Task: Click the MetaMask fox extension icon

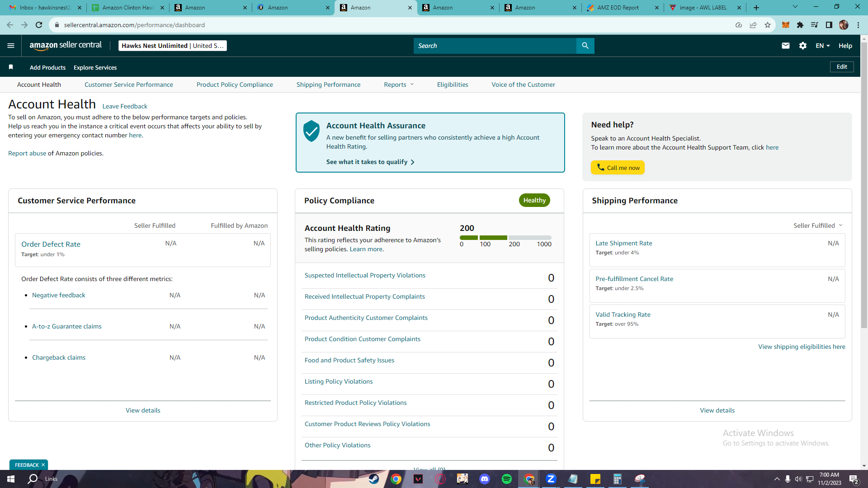Action: tap(786, 25)
